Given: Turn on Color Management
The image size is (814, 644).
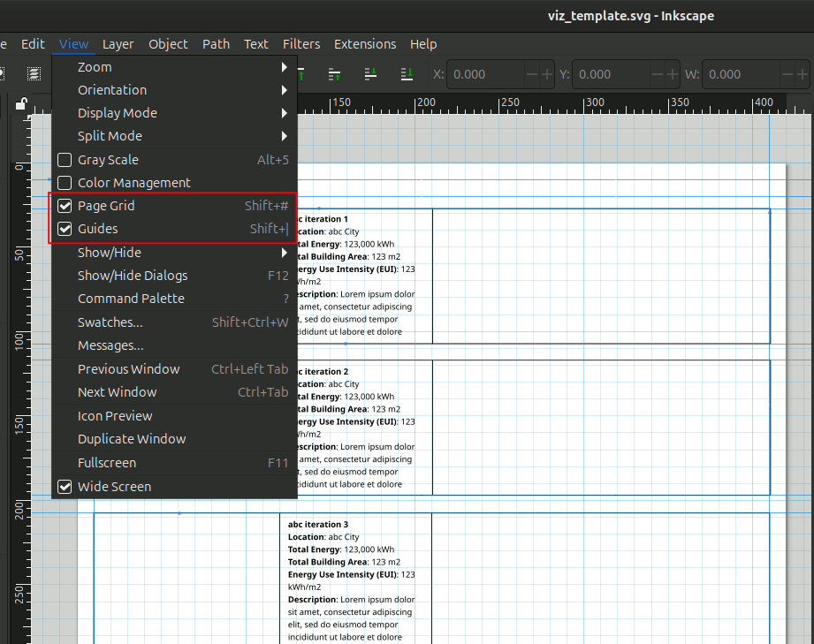Looking at the screenshot, I should coord(65,183).
